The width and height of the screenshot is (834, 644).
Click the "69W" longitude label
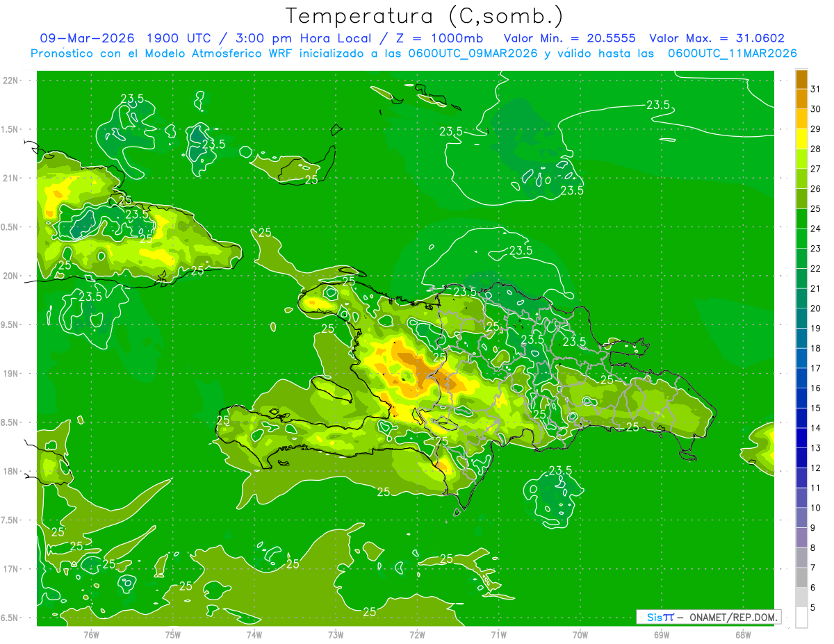[662, 634]
